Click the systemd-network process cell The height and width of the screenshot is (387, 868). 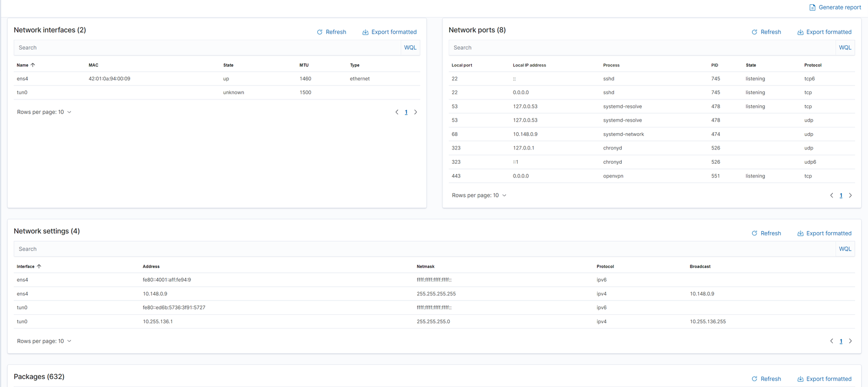click(623, 134)
